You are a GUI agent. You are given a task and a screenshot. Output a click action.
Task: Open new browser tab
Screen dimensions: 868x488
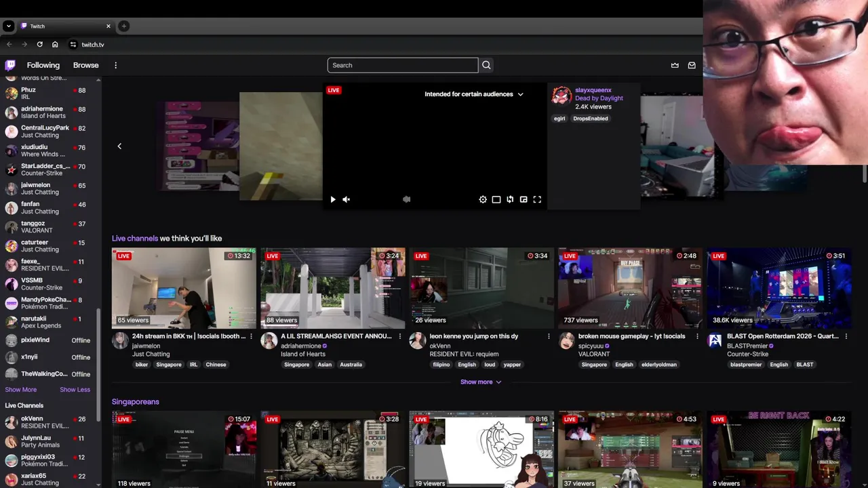pyautogui.click(x=123, y=26)
